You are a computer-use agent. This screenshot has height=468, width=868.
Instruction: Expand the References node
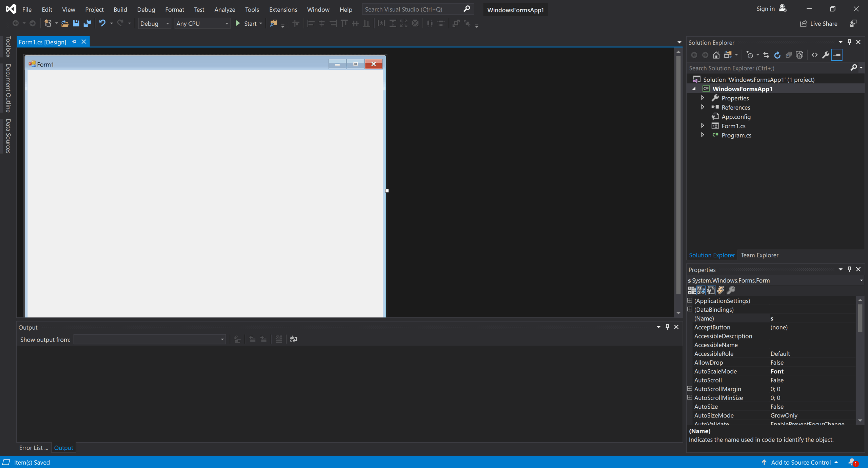703,107
